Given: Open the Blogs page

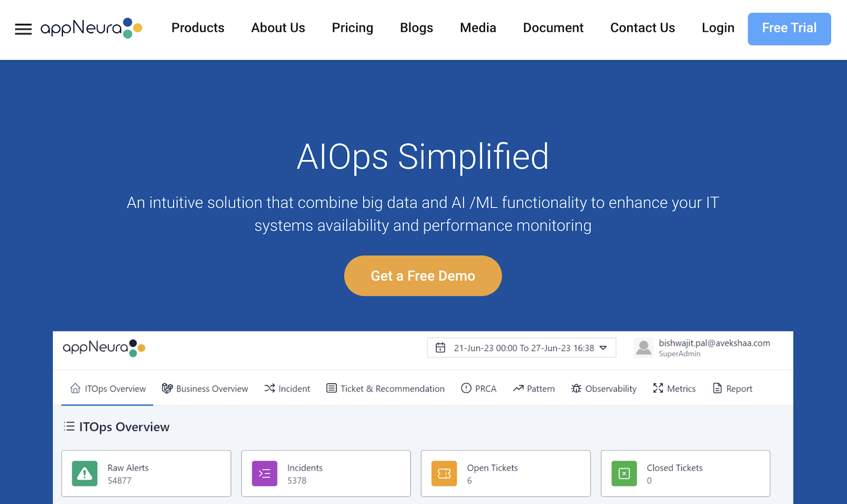Looking at the screenshot, I should [x=417, y=28].
